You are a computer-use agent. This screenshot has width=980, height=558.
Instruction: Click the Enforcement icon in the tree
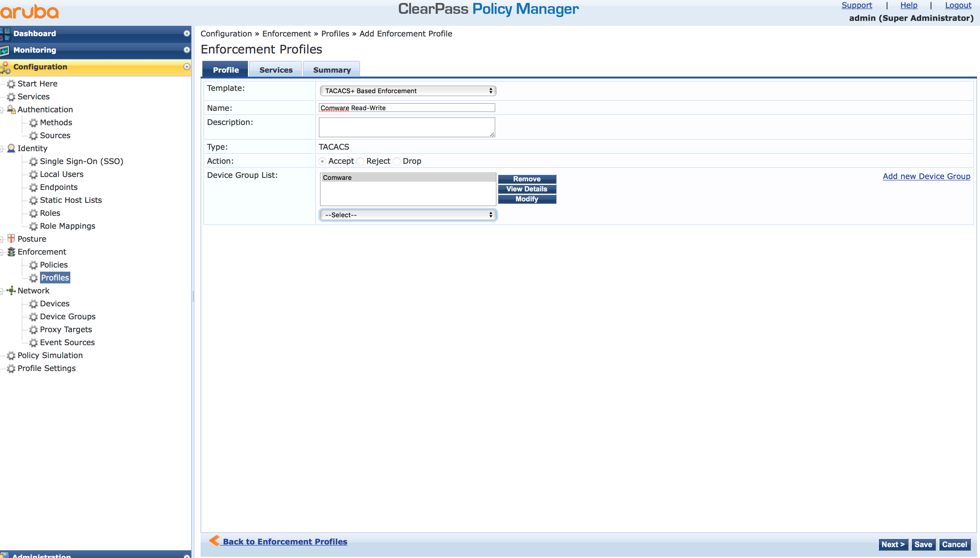coord(11,252)
